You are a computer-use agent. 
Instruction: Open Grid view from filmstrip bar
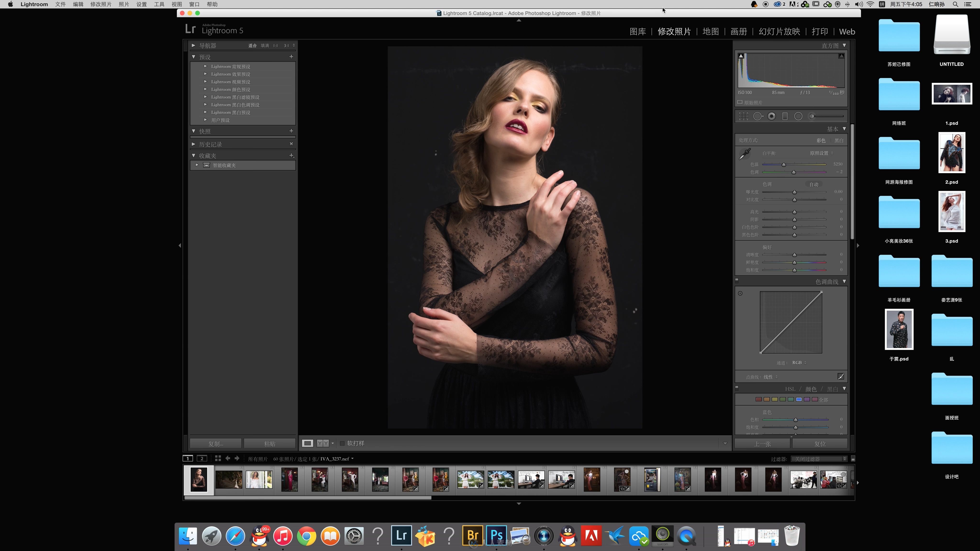pos(218,459)
